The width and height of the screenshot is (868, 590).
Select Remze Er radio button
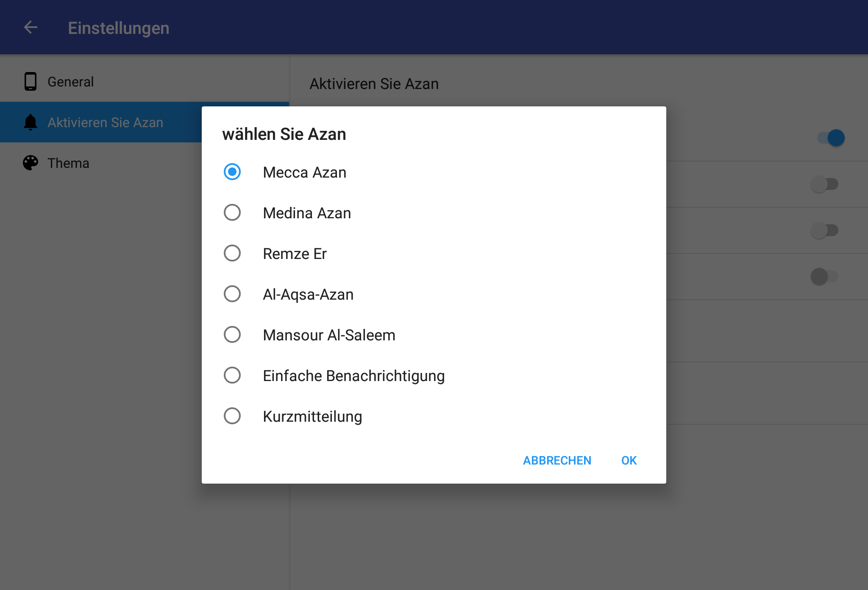click(232, 253)
